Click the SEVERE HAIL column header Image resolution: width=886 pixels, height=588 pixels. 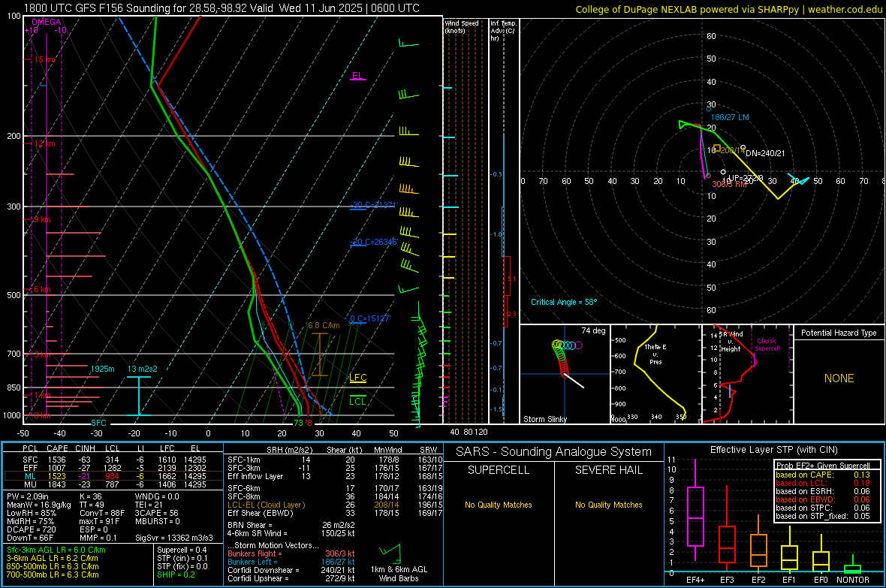coord(608,470)
